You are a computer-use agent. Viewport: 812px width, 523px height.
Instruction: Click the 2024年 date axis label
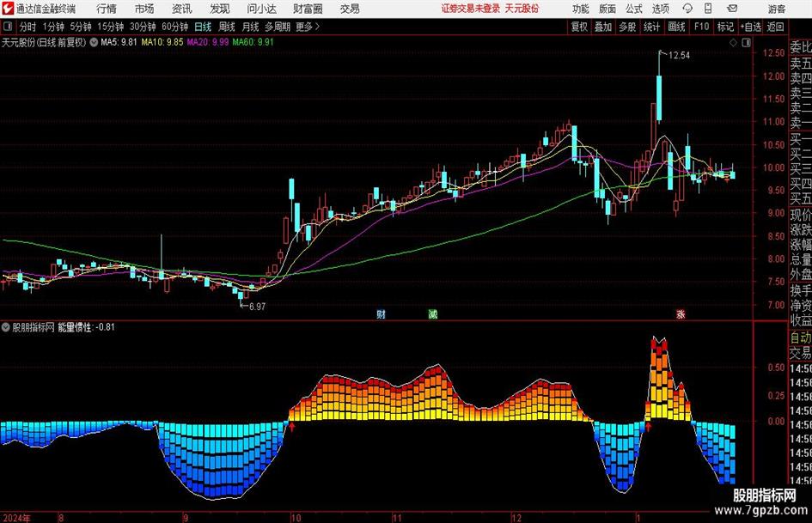click(16, 518)
